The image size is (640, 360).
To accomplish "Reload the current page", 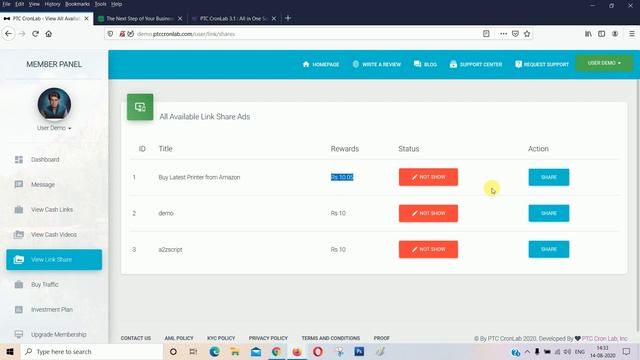I will pos(36,34).
